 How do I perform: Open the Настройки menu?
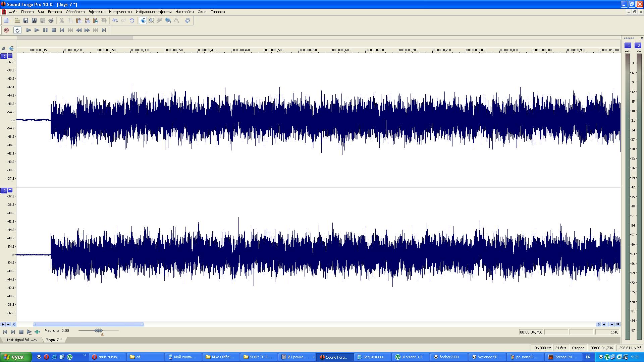tap(184, 12)
